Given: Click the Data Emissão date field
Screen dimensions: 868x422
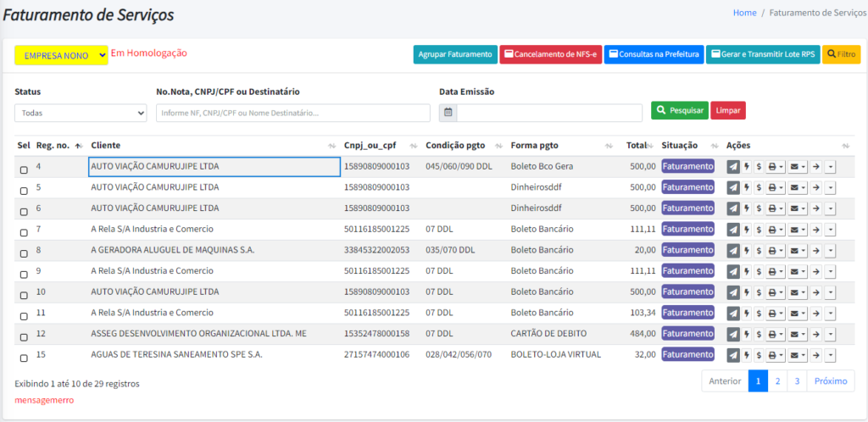Looking at the screenshot, I should (550, 112).
